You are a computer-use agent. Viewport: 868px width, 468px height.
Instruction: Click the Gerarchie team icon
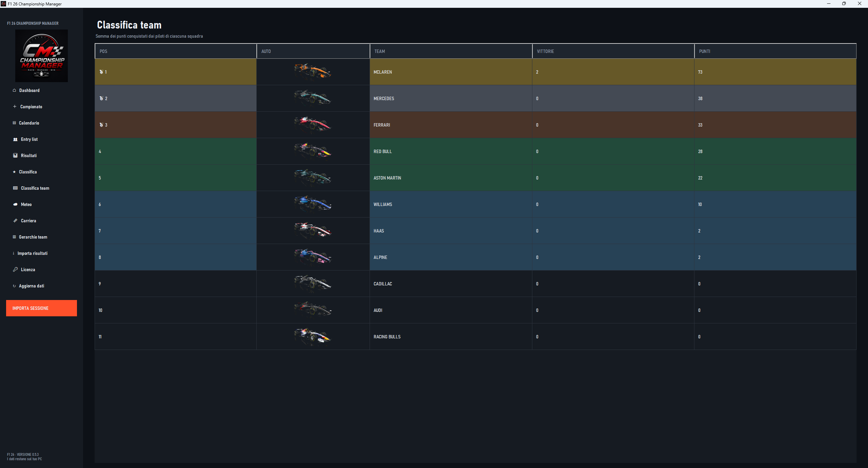click(x=14, y=237)
